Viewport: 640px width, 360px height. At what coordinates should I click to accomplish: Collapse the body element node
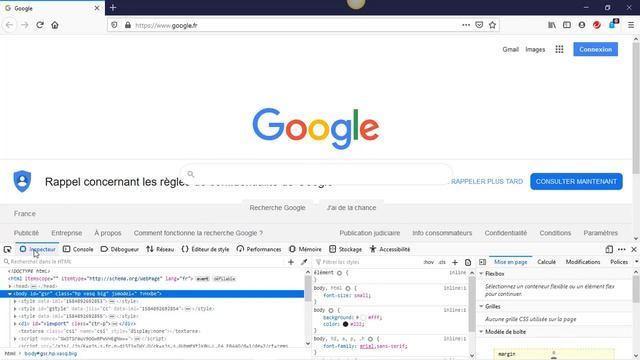coord(10,294)
